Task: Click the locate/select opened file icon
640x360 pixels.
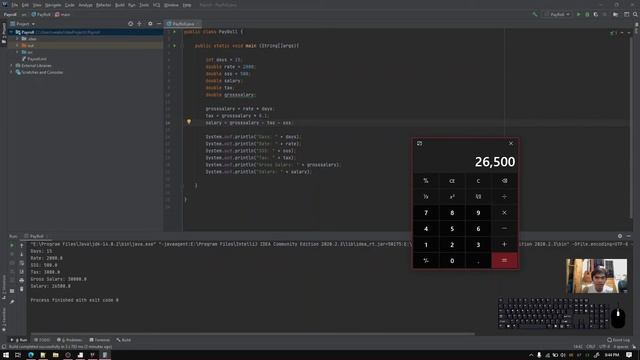Action: click(x=131, y=24)
